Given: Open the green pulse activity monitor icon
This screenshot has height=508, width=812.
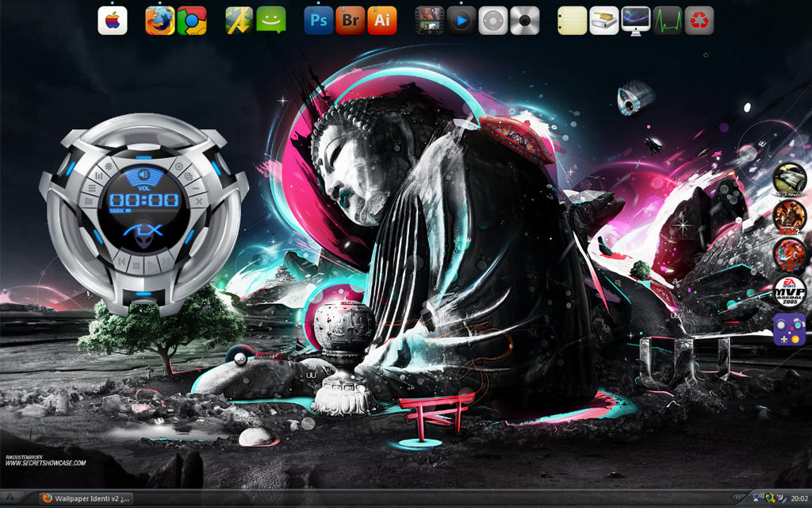Looking at the screenshot, I should click(668, 21).
